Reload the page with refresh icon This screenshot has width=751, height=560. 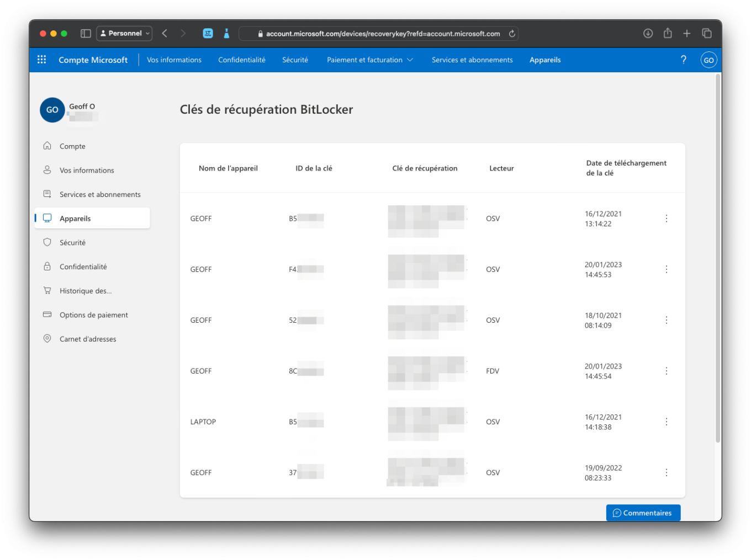(x=512, y=34)
